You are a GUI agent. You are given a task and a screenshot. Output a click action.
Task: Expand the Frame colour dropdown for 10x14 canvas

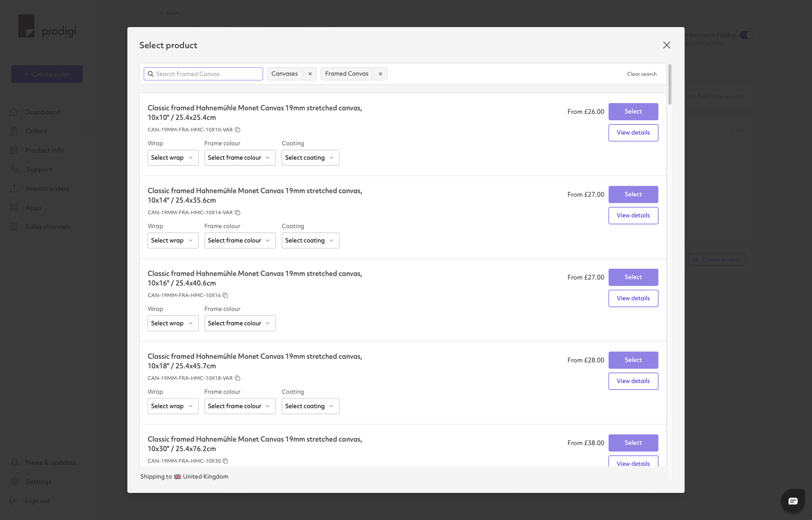[239, 240]
